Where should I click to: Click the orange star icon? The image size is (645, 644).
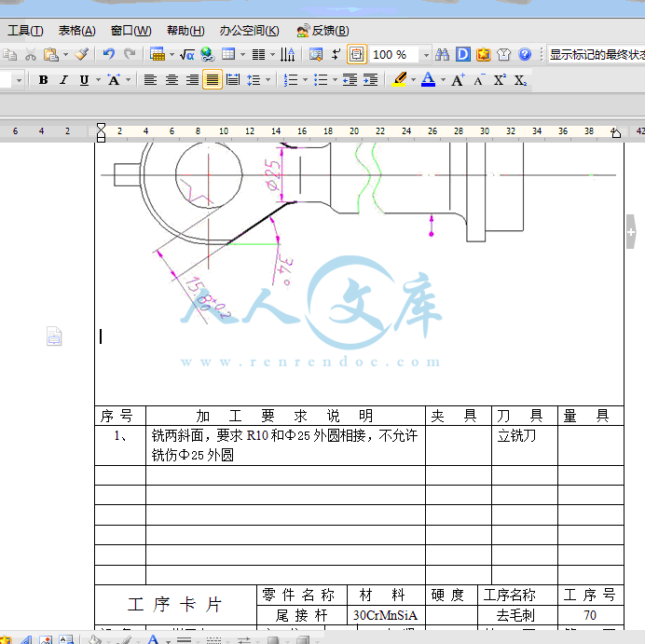tap(484, 54)
